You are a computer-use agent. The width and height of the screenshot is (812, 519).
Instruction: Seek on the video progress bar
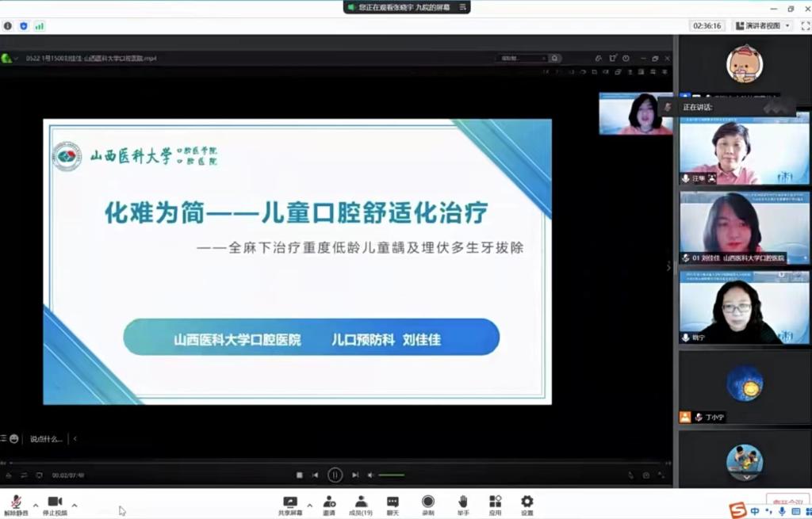[335, 463]
